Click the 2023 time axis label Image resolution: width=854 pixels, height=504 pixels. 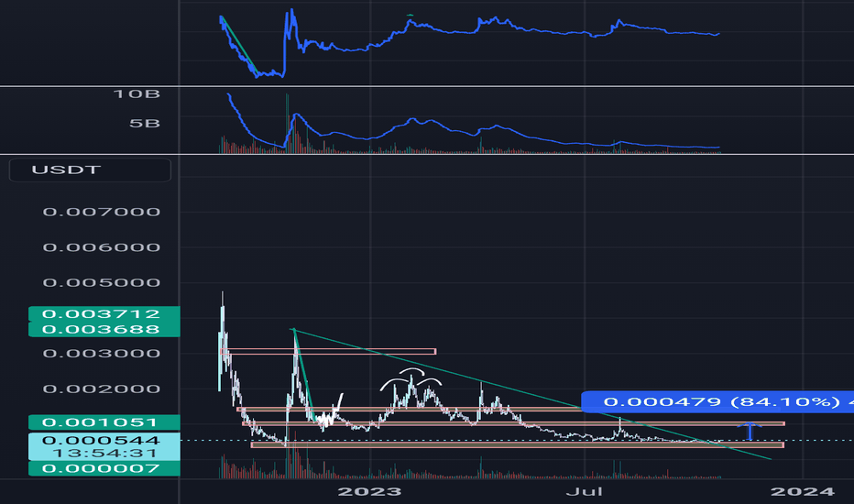tap(369, 491)
